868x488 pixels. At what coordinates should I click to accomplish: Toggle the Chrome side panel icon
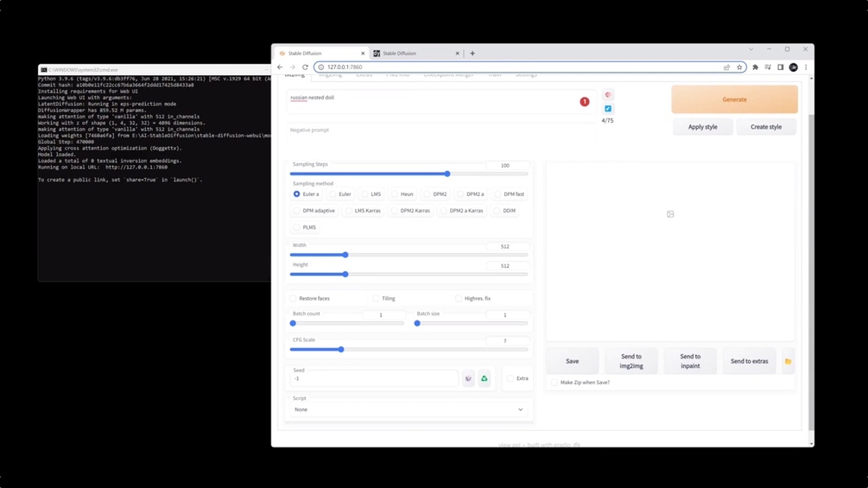[x=781, y=67]
